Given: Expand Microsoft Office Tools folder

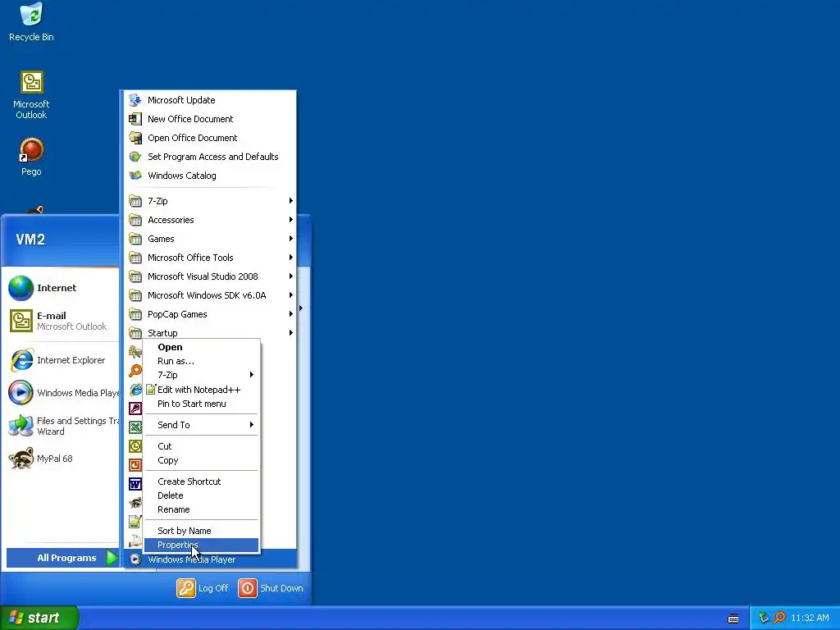Looking at the screenshot, I should 209,257.
